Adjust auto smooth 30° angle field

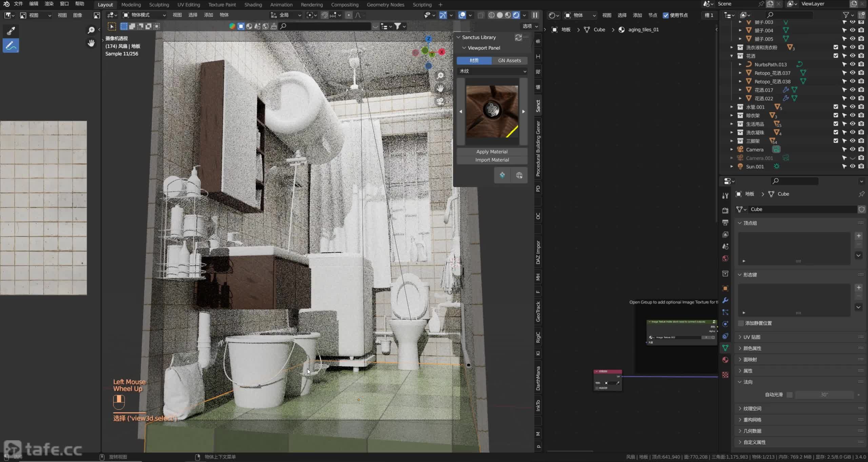coord(824,395)
